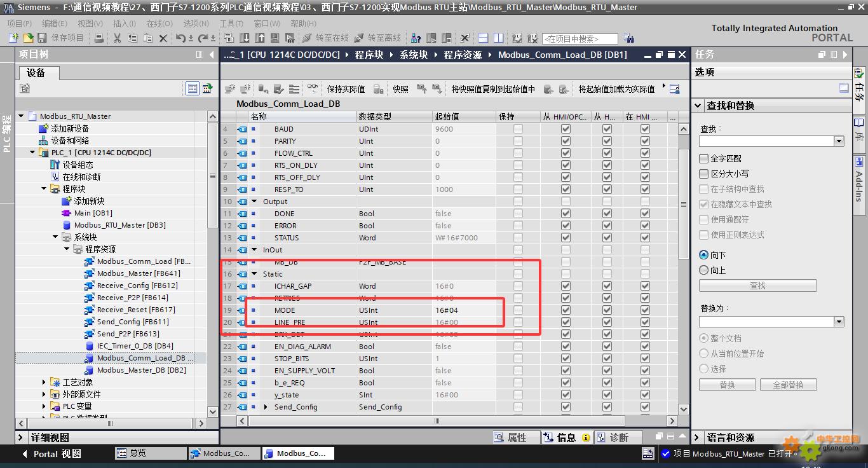Expand the Send_Config struct row

tap(266, 407)
